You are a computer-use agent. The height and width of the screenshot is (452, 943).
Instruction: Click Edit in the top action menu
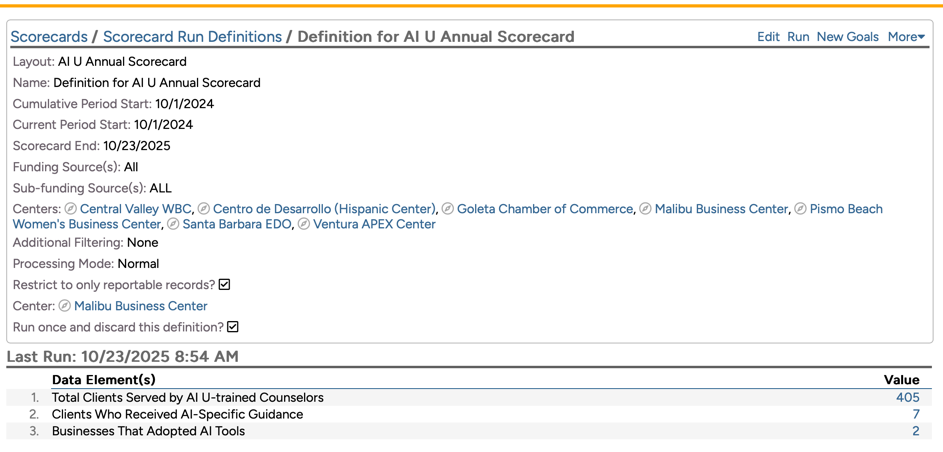(x=768, y=37)
